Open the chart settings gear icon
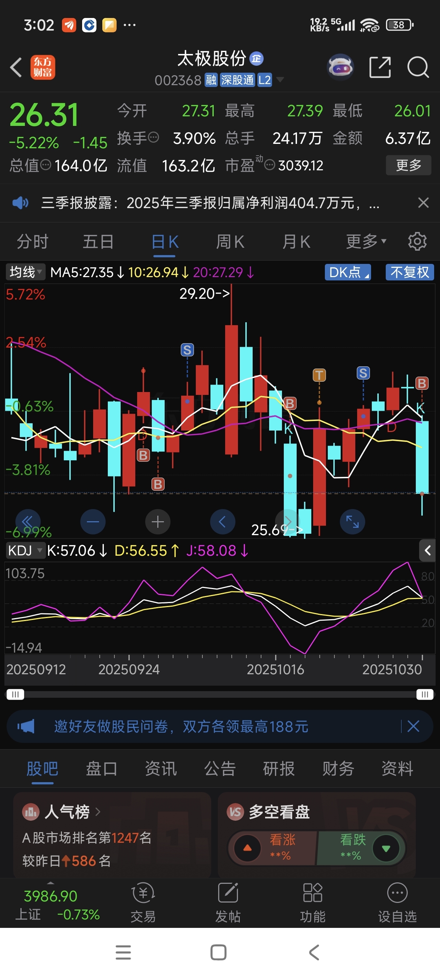 (417, 241)
